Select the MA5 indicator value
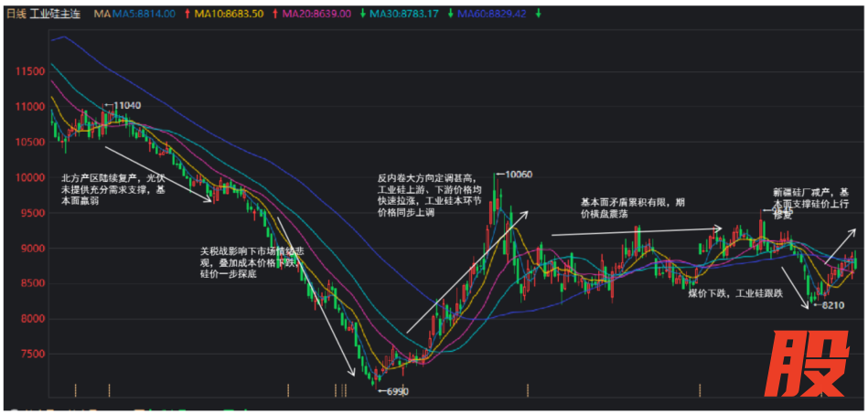Image resolution: width=868 pixels, height=414 pixels. pyautogui.click(x=144, y=14)
